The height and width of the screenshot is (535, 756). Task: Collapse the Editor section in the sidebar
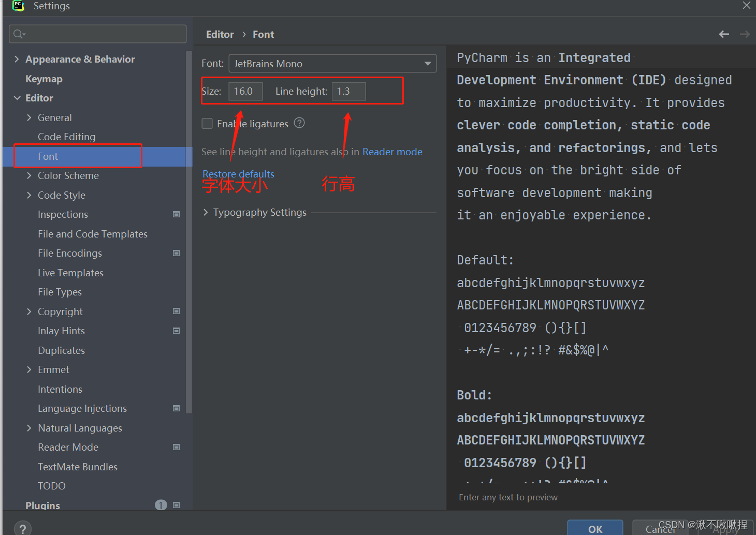tap(17, 98)
